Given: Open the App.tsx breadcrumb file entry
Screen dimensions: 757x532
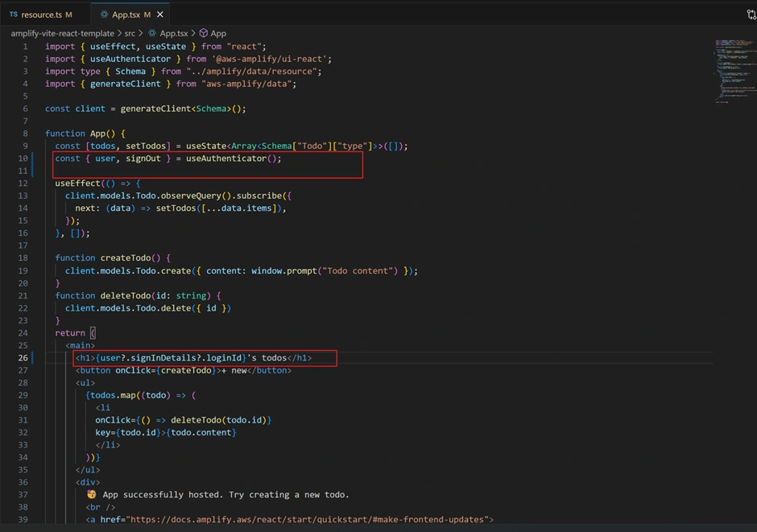Looking at the screenshot, I should pos(173,33).
